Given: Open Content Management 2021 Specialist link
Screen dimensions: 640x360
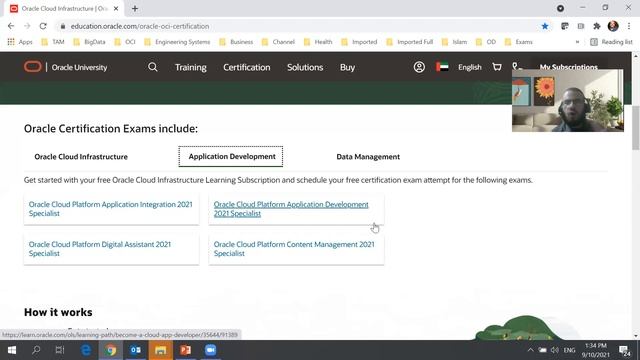Looking at the screenshot, I should 294,249.
